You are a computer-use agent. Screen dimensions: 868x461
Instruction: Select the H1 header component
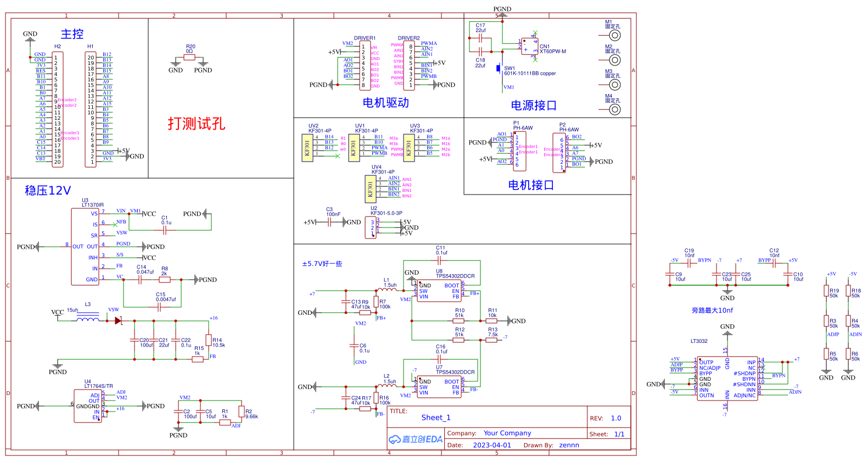[91, 109]
